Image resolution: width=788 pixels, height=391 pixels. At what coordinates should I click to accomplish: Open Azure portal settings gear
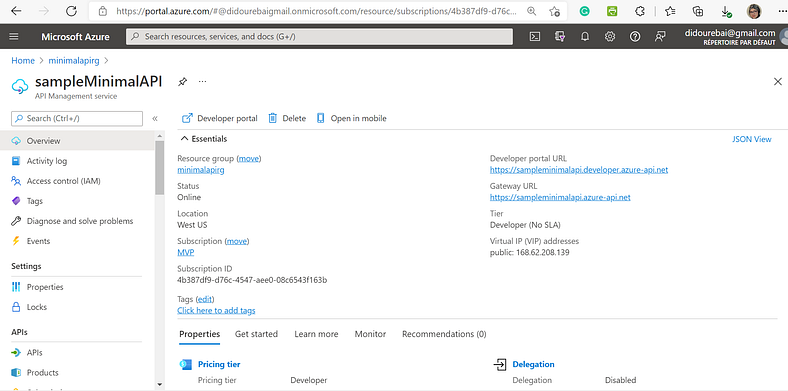click(610, 36)
